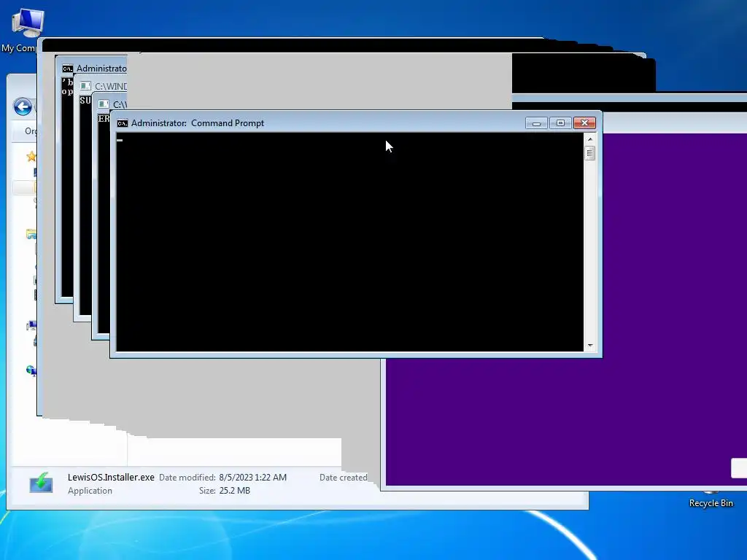Click the LewisOS.Installer.exe application icon
747x560 pixels.
pos(41,483)
